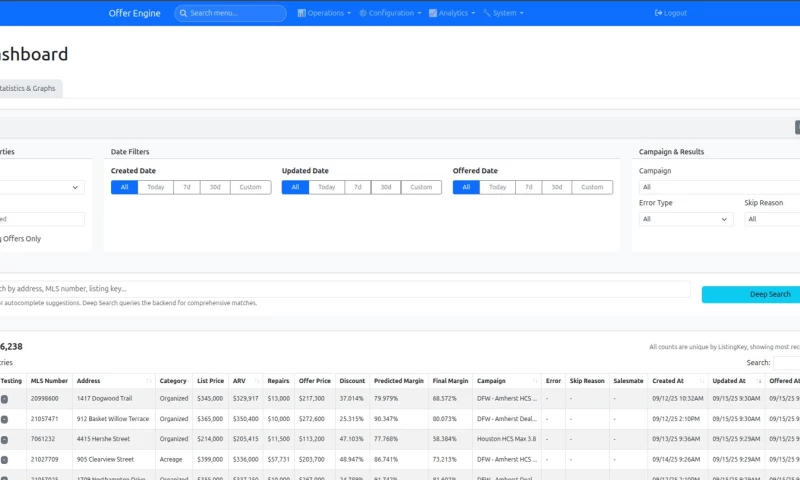Focus the Search menu input field
The image size is (800, 480).
click(231, 13)
